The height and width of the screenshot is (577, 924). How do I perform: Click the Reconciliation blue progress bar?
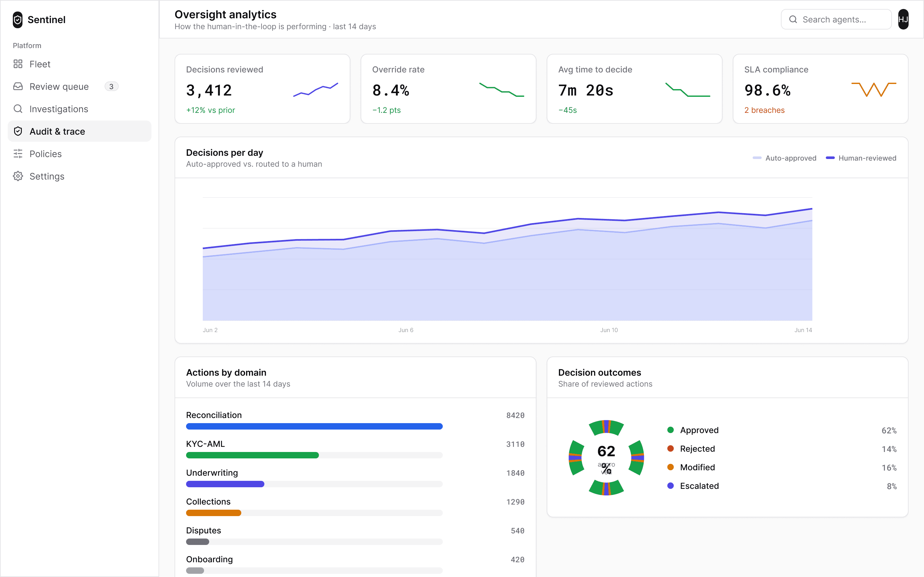[x=314, y=426]
